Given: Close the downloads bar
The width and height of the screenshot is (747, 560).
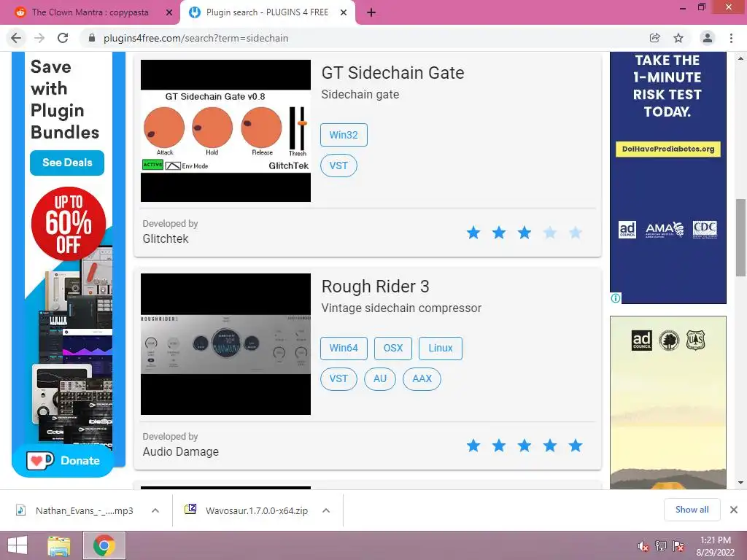Looking at the screenshot, I should [734, 510].
